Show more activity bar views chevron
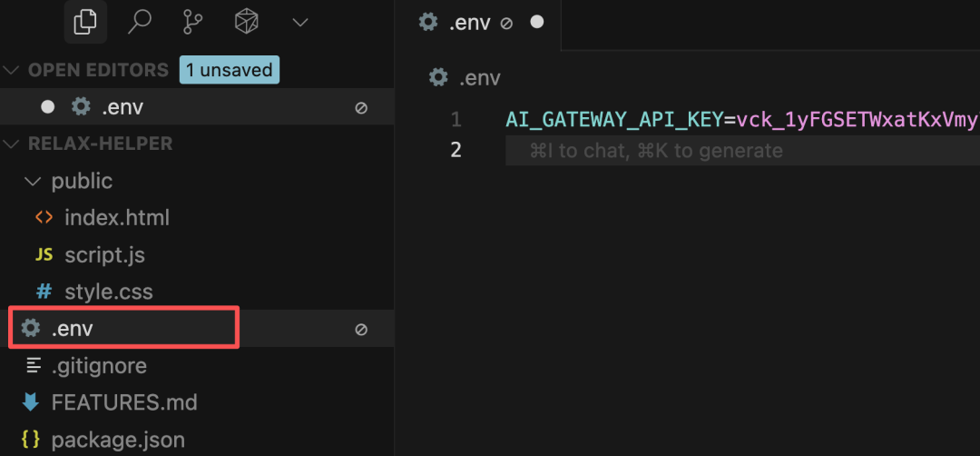The image size is (980, 456). click(300, 23)
